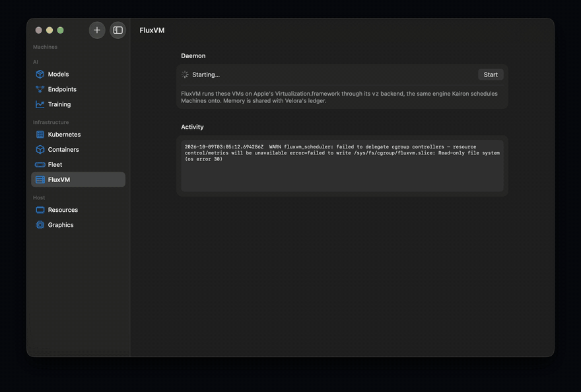Click the Virtualization.framework description text
581x392 pixels.
pyautogui.click(x=339, y=97)
